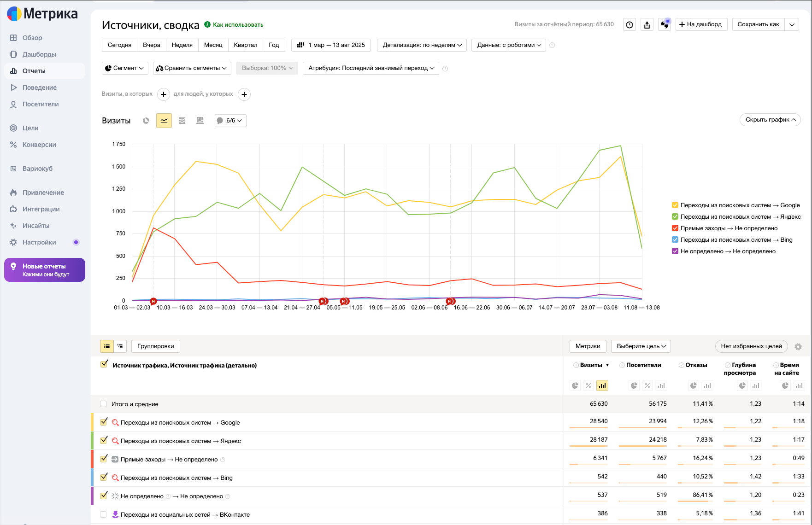Viewport: 812px width, 525px height.
Task: Toggle Прямые заходы legend swatch
Action: pyautogui.click(x=675, y=228)
